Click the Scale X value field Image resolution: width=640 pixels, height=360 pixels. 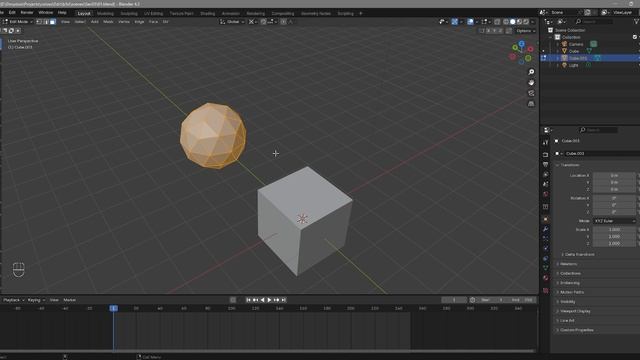(x=614, y=229)
